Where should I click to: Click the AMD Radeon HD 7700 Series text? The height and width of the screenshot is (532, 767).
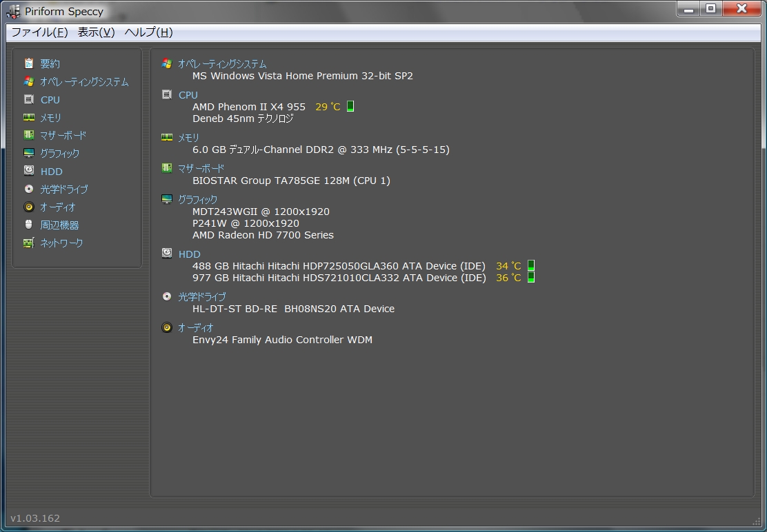pyautogui.click(x=263, y=235)
